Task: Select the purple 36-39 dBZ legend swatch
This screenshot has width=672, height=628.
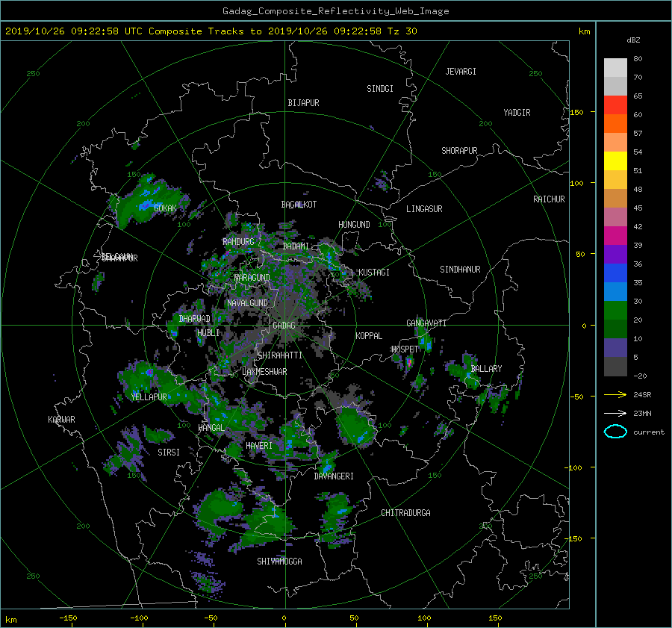Action: pos(615,254)
